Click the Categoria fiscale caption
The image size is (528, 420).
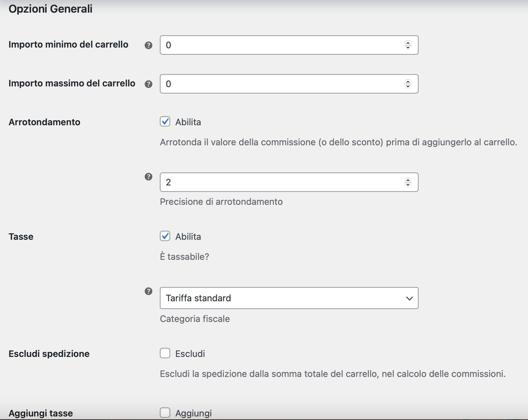[195, 319]
